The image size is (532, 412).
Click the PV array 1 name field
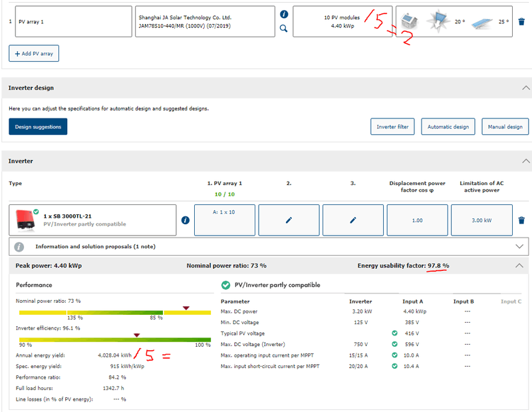[72, 21]
